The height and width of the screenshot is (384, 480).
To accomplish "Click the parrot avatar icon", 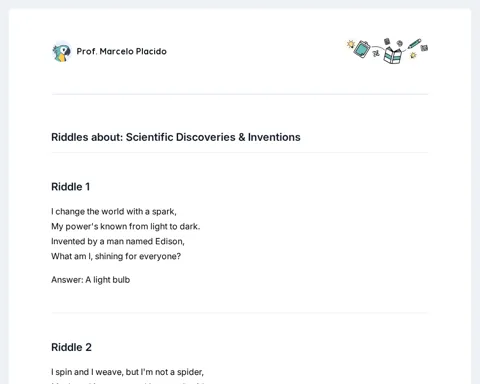I will (62, 52).
